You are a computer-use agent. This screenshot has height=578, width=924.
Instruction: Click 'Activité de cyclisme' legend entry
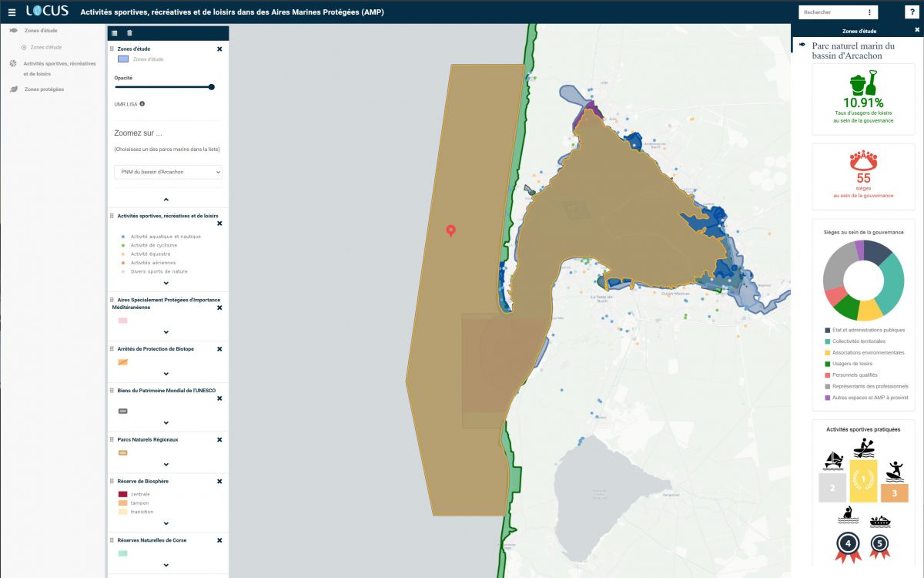[x=156, y=245]
